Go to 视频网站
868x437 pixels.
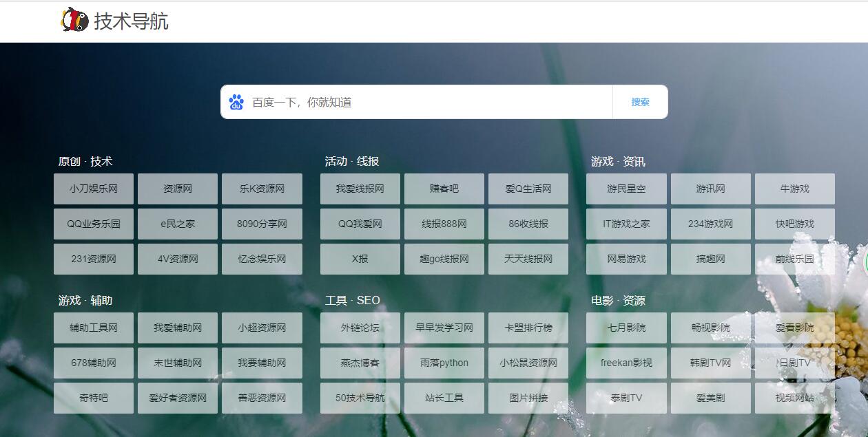pos(795,398)
